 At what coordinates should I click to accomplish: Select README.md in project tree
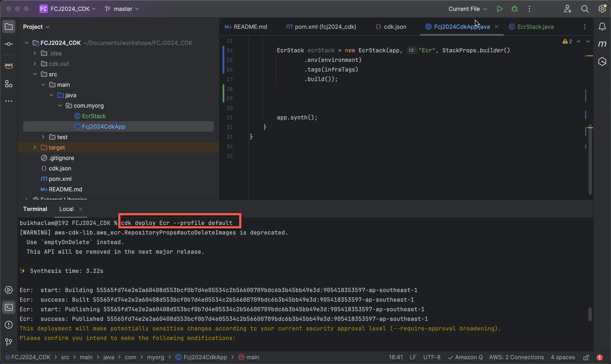61,189
